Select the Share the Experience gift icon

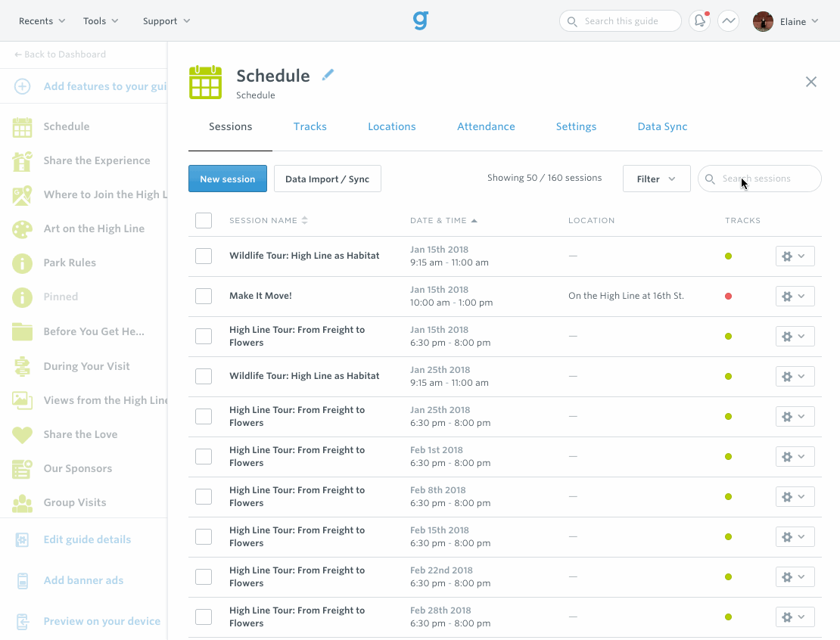tap(23, 160)
